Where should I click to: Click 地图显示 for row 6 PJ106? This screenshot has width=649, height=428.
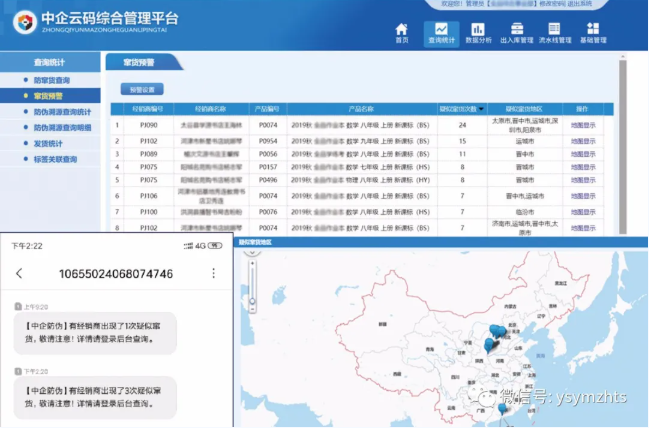(583, 196)
